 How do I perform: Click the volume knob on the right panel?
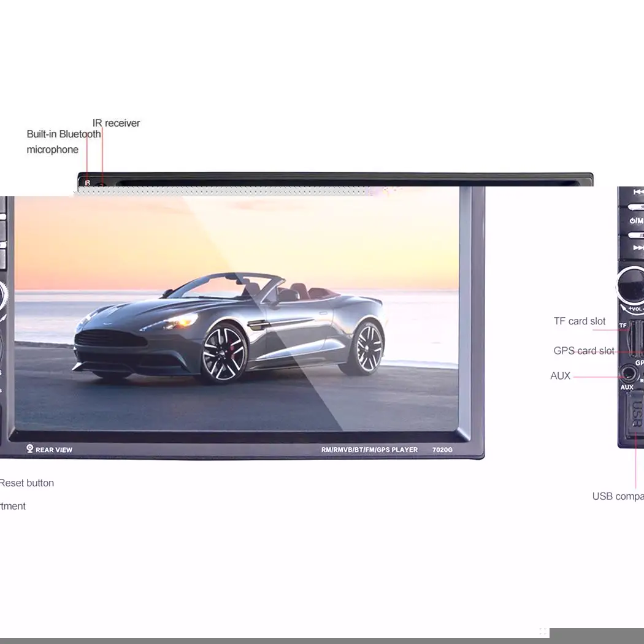tap(631, 285)
